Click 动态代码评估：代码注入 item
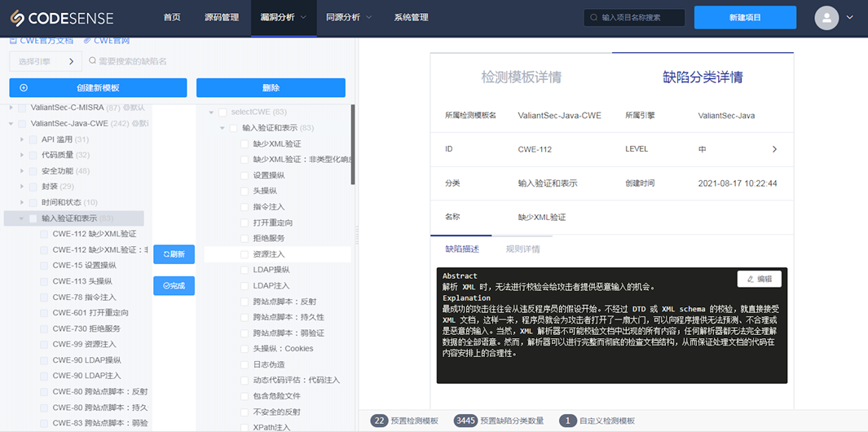The image size is (868, 432). point(296,380)
